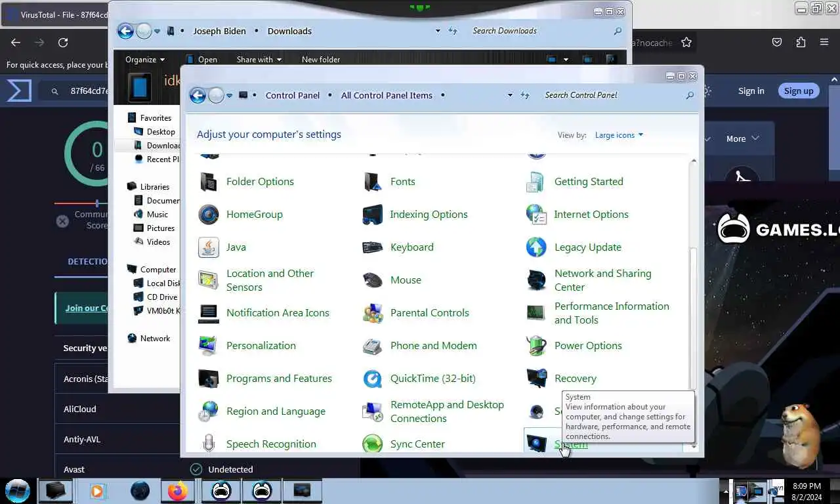
Task: Open the Legacy Update item
Action: click(x=574, y=247)
